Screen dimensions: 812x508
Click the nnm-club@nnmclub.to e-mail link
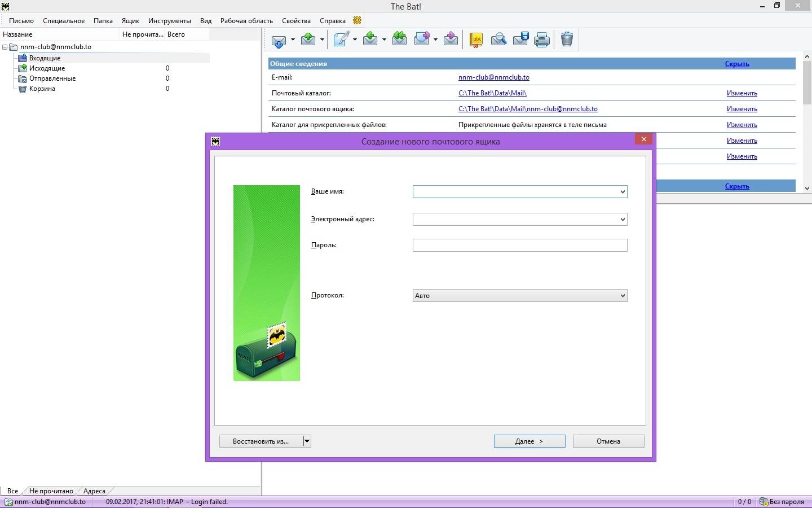point(494,77)
